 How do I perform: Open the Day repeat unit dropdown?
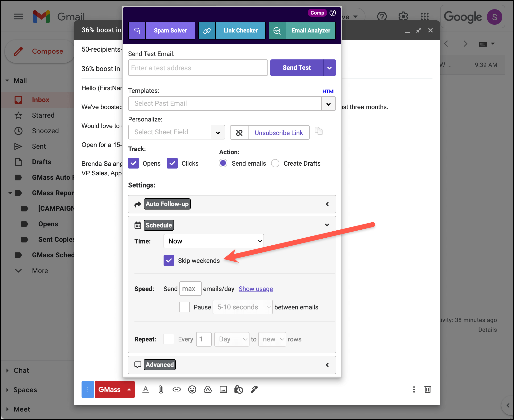[232, 339]
